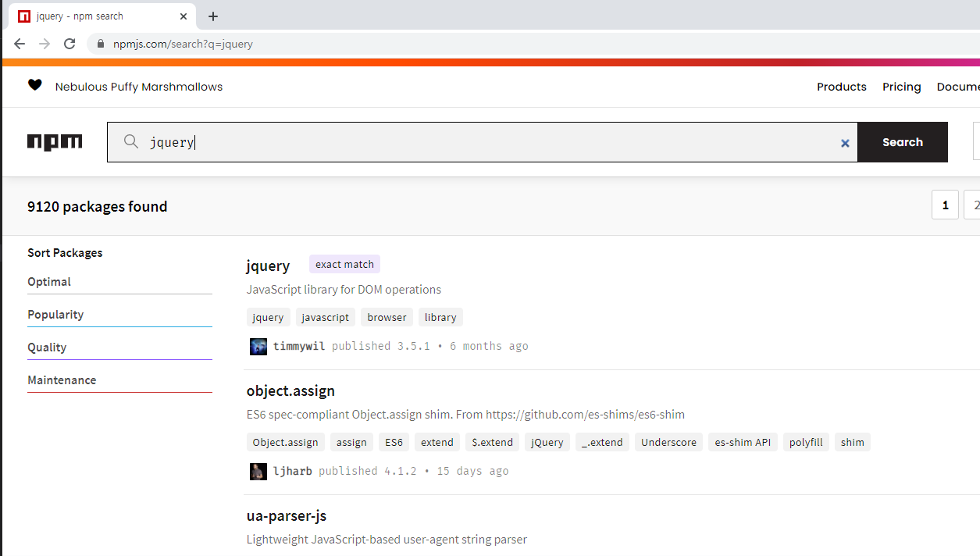This screenshot has height=556, width=980.
Task: Click the extend keyword tag
Action: click(437, 442)
